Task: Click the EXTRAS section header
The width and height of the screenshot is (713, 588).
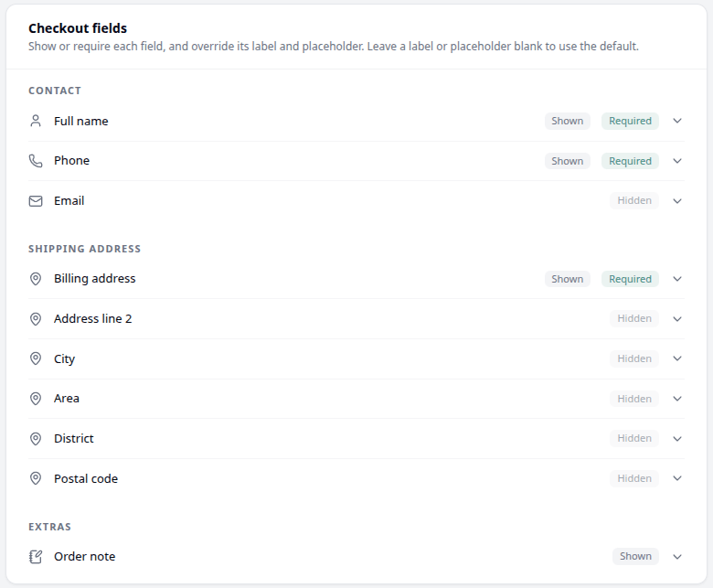Action: pyautogui.click(x=49, y=527)
